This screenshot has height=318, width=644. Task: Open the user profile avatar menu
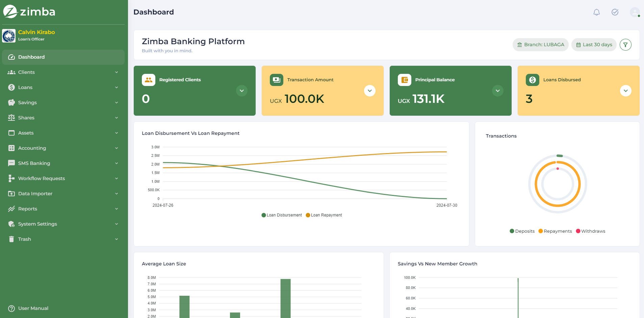point(635,12)
